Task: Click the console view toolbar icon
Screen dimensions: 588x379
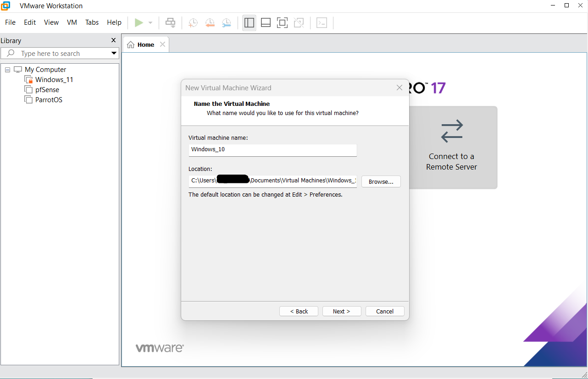Action: (x=322, y=22)
